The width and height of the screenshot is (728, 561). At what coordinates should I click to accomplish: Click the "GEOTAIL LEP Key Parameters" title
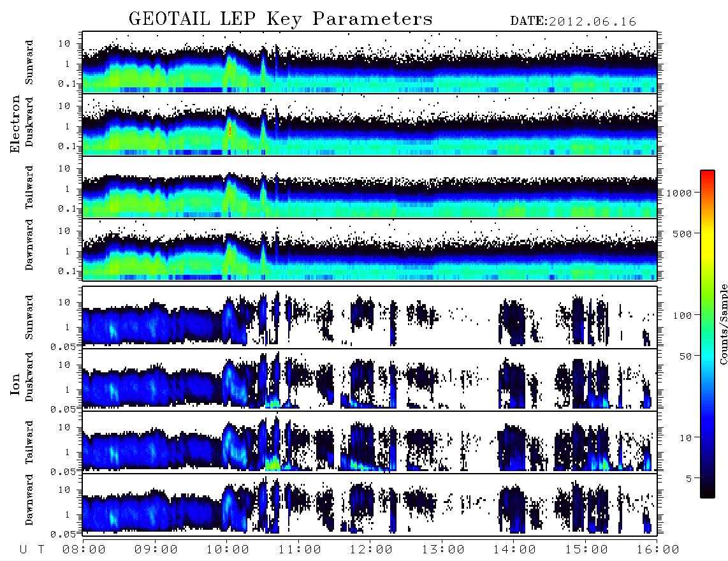pyautogui.click(x=280, y=20)
